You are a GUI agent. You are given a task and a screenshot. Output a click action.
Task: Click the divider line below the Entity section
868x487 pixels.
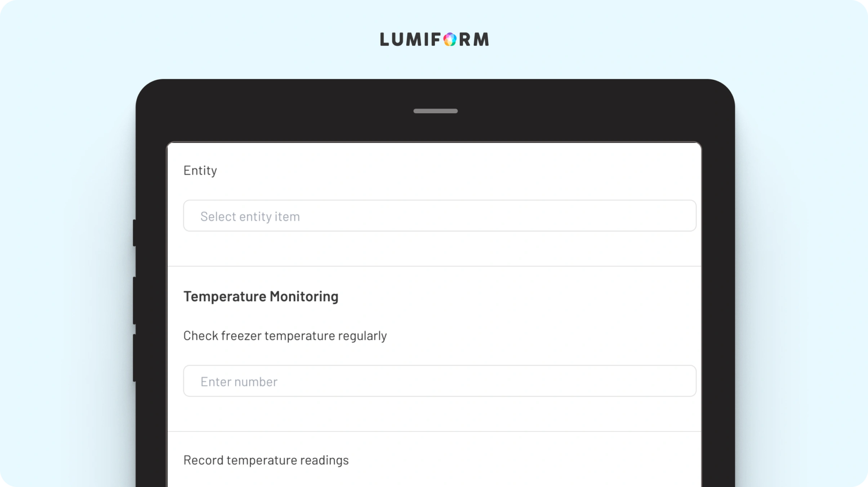pyautogui.click(x=434, y=266)
